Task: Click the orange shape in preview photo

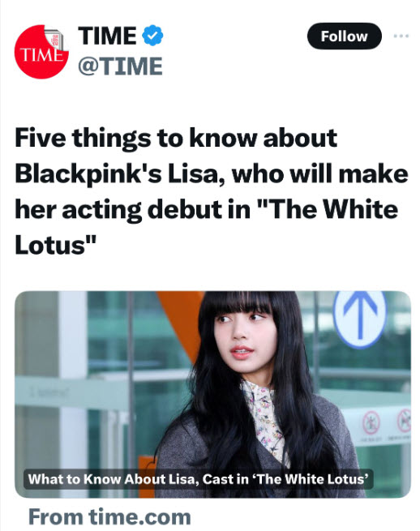Action: coord(178,322)
